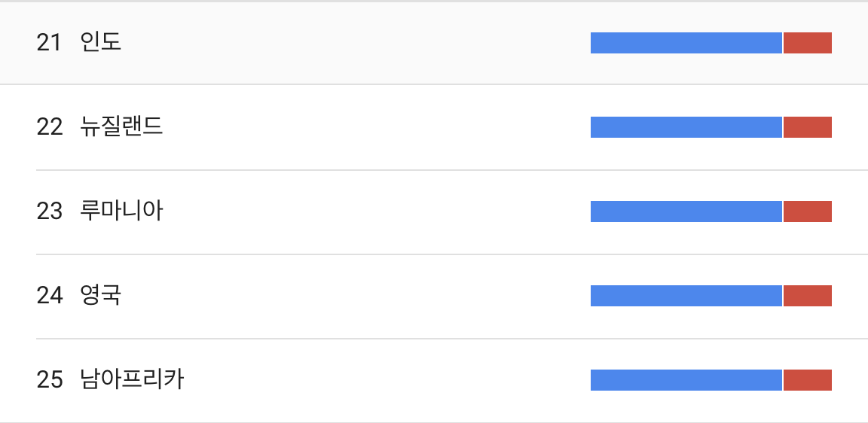Screen dimensions: 868x423
Task: Select the blue bar for 영국
Action: (686, 296)
